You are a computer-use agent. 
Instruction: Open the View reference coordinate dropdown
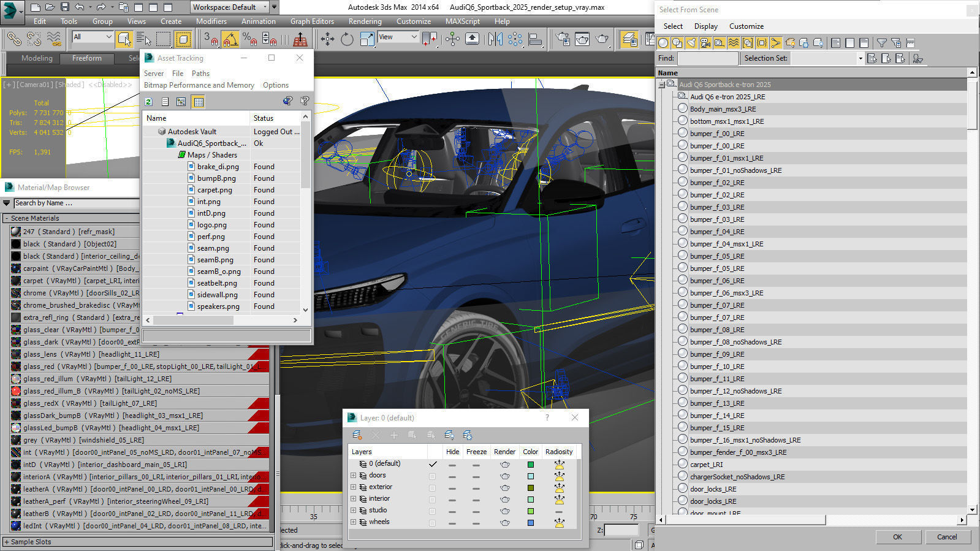coord(398,37)
